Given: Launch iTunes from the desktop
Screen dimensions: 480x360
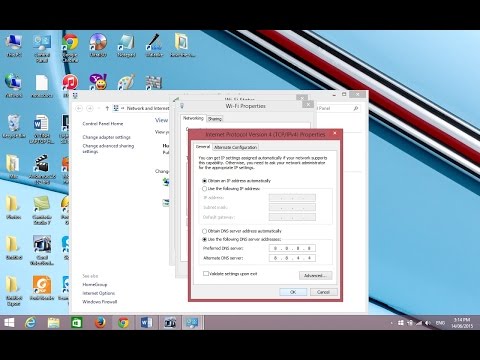Looking at the screenshot, I should click(70, 86).
